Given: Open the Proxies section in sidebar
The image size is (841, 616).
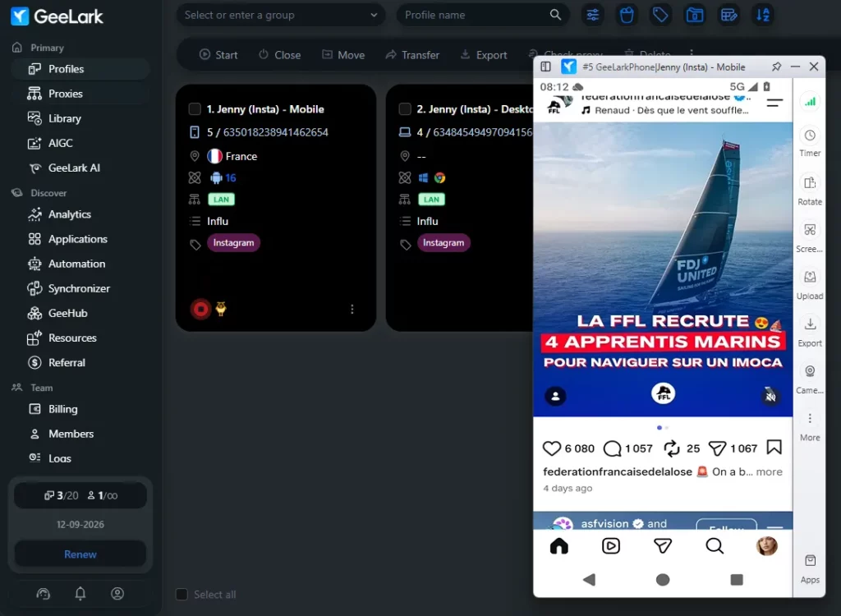Looking at the screenshot, I should point(80,94).
